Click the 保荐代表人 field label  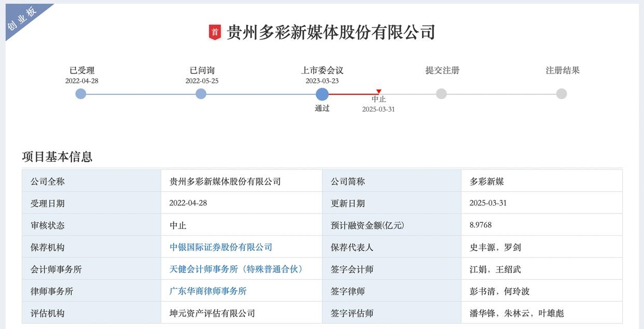(352, 247)
